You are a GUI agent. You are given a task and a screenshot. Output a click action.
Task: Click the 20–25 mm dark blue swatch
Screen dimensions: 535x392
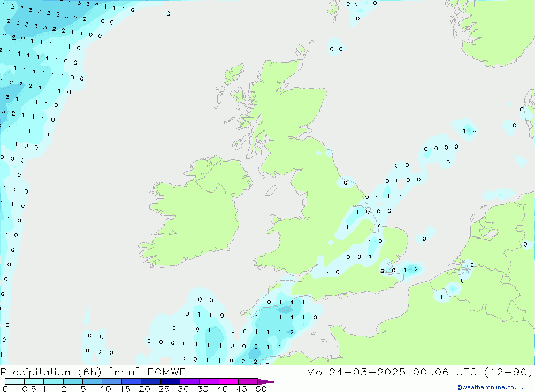pyautogui.click(x=151, y=381)
